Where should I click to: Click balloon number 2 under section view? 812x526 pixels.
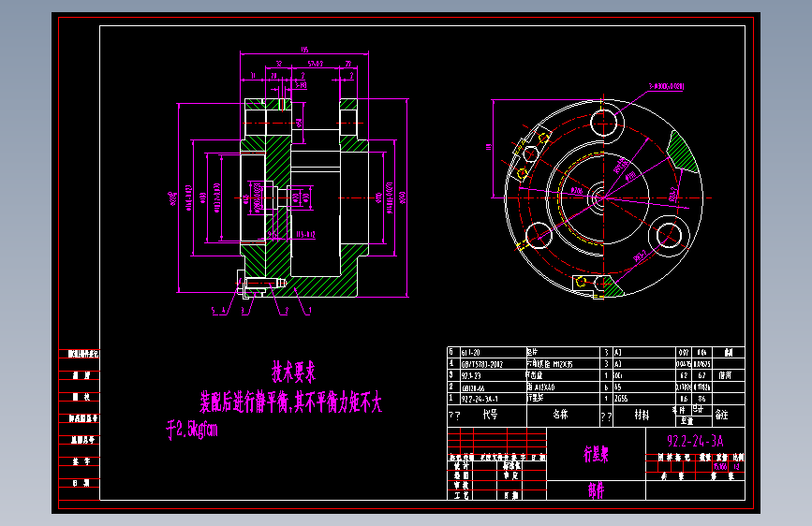coord(287,311)
